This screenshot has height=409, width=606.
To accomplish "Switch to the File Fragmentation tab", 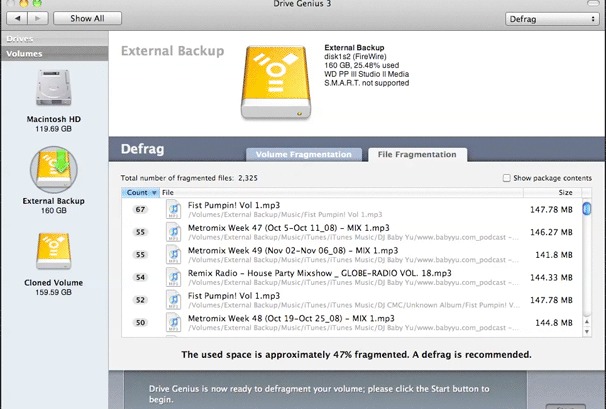I will tap(417, 155).
